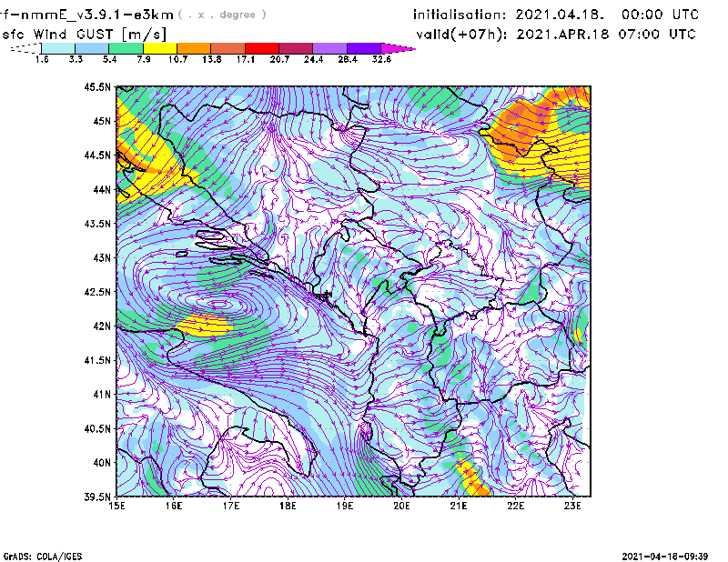Click the "15E" longitude label
728x562 pixels.
[x=116, y=506]
